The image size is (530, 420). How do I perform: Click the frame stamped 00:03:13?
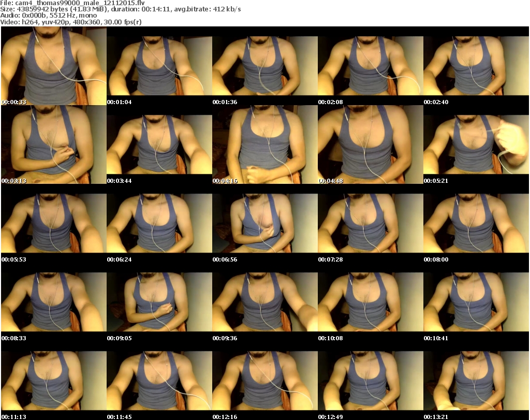54,144
